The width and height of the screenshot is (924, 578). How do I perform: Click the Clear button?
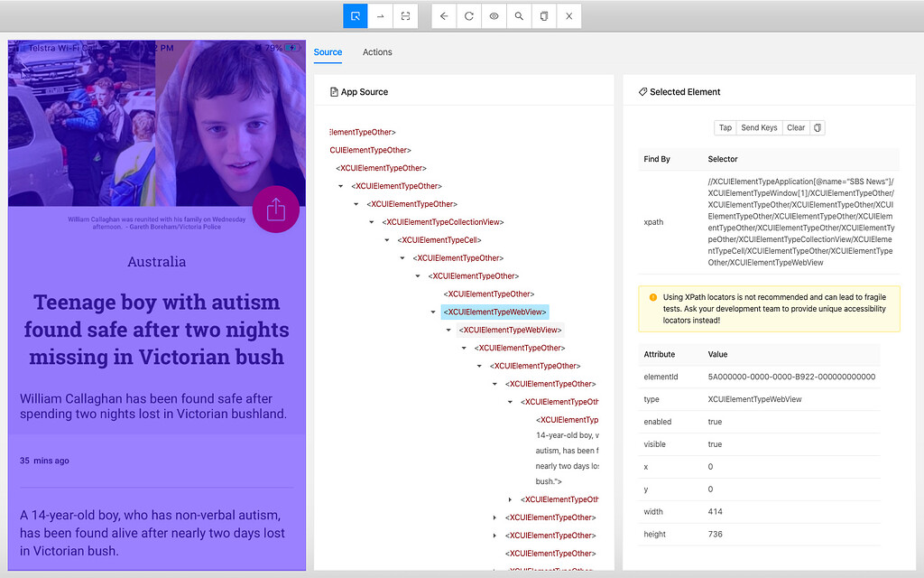795,127
